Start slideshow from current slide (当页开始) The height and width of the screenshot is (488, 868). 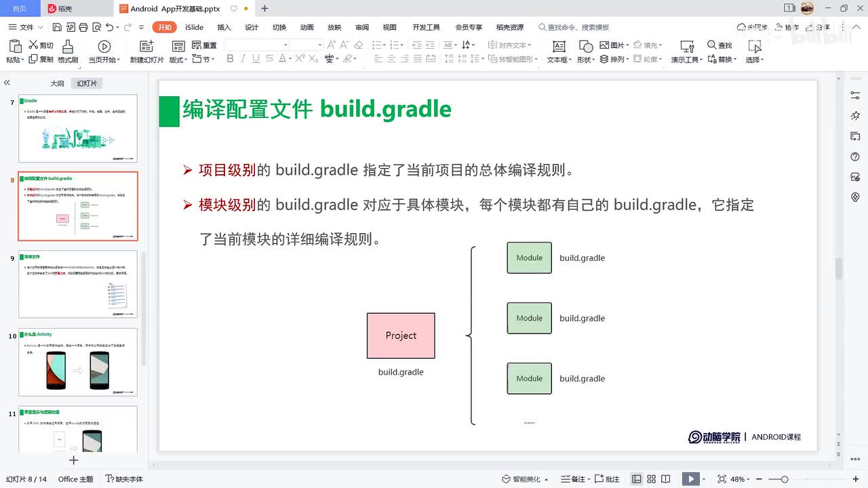coord(104,52)
